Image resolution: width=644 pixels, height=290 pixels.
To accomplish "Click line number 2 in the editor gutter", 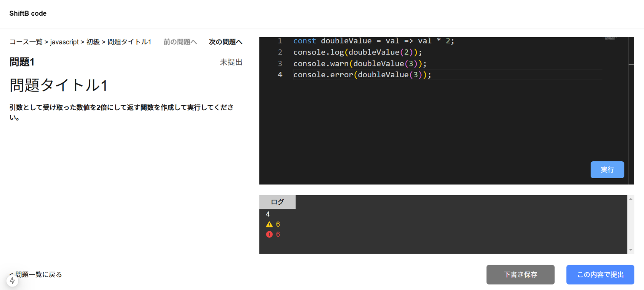I will [280, 52].
